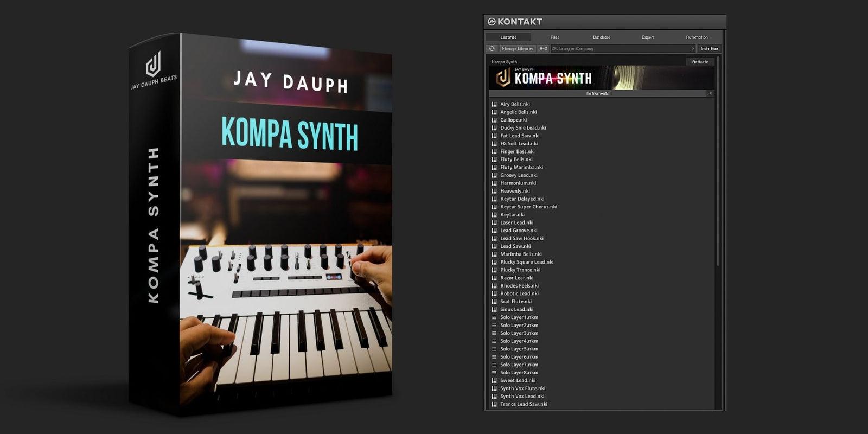This screenshot has width=868, height=434.
Task: Toggle the Instr Nav pane
Action: (x=709, y=49)
